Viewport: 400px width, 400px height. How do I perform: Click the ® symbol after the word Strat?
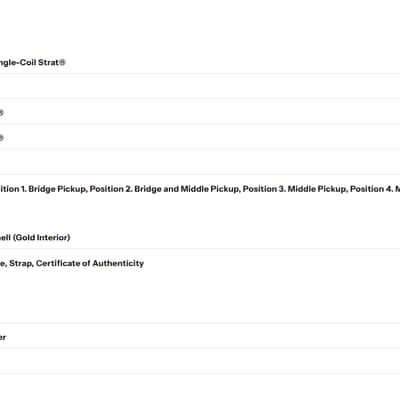pyautogui.click(x=62, y=62)
